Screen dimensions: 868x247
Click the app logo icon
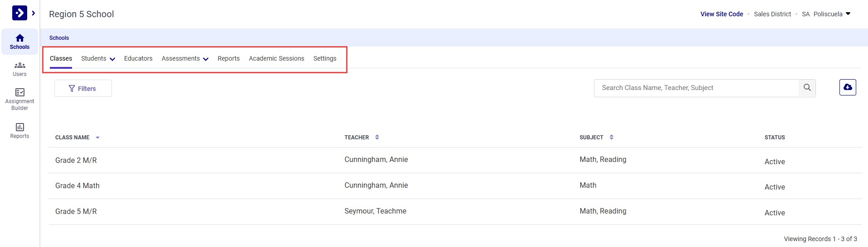pyautogui.click(x=19, y=13)
